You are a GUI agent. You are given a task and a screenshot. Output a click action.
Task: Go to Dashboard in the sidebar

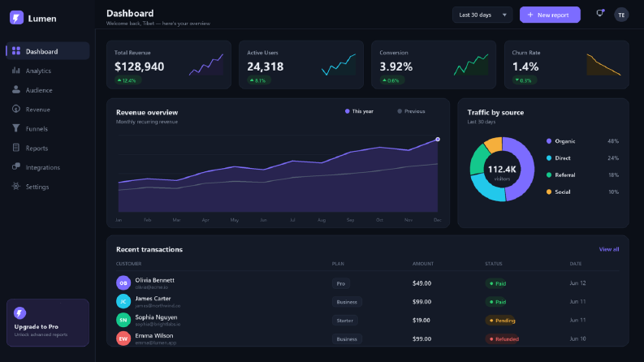click(48, 51)
